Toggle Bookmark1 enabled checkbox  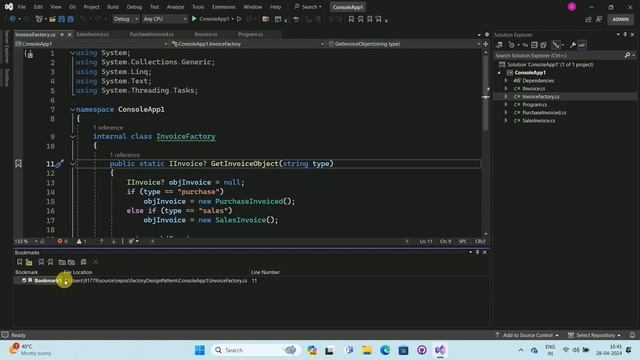pyautogui.click(x=24, y=280)
